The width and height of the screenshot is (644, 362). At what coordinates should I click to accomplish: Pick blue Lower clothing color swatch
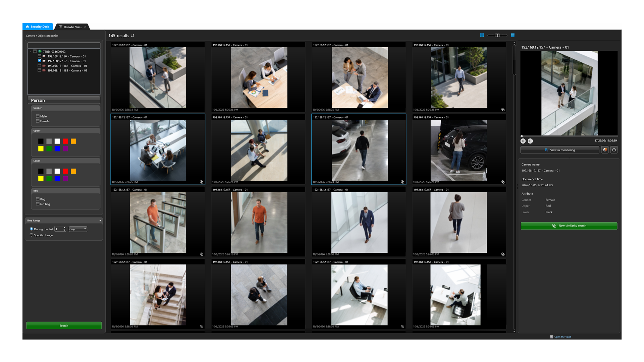[57, 179]
